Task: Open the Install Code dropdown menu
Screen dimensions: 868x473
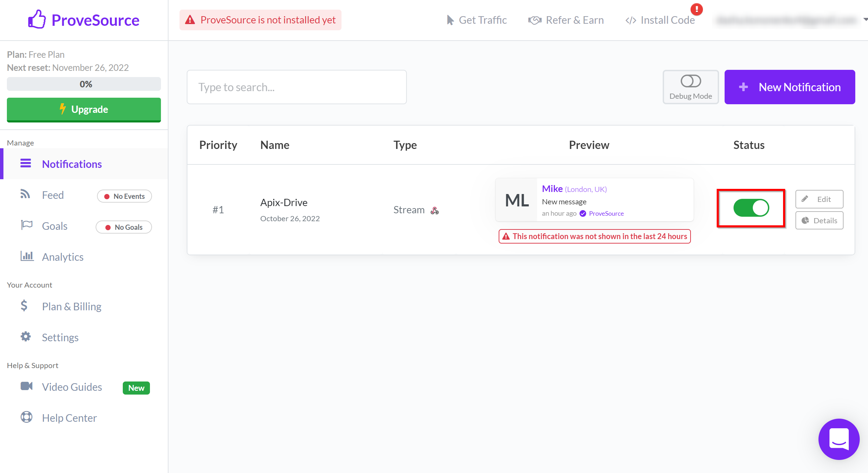Action: click(x=668, y=20)
